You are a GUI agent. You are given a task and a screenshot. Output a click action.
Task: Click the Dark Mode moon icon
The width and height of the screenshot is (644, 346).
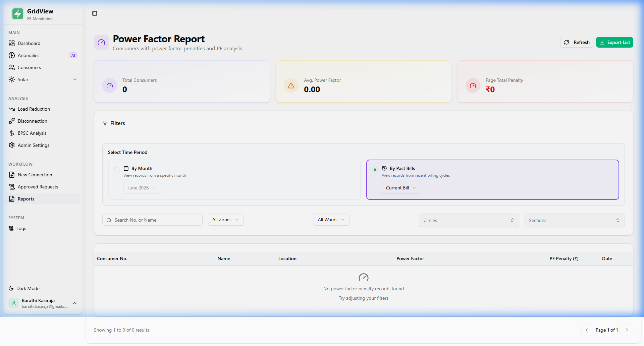tap(11, 288)
